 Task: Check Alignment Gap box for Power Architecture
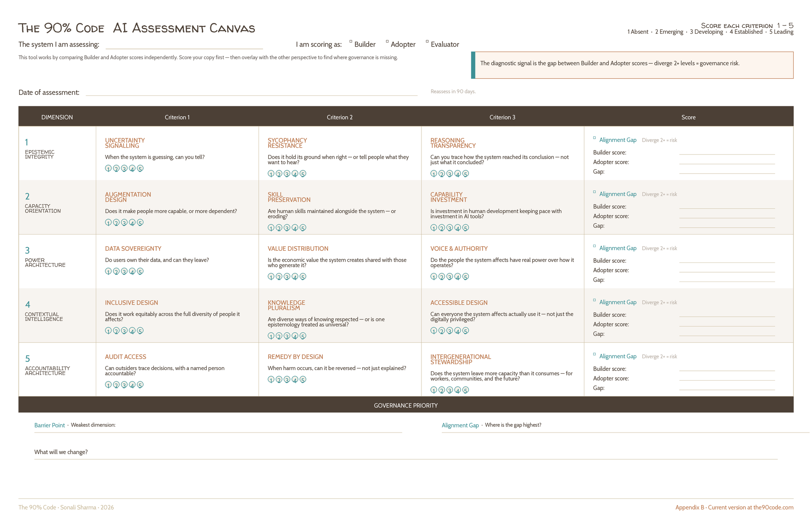(594, 246)
